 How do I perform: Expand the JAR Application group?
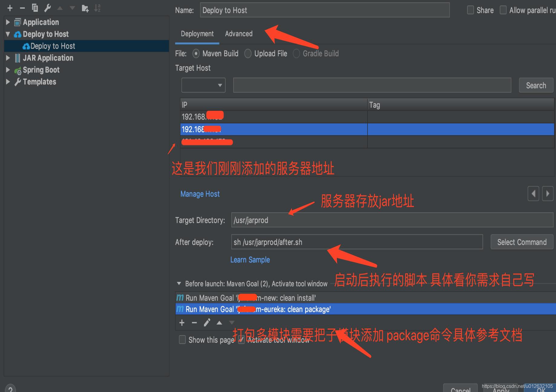[8, 58]
